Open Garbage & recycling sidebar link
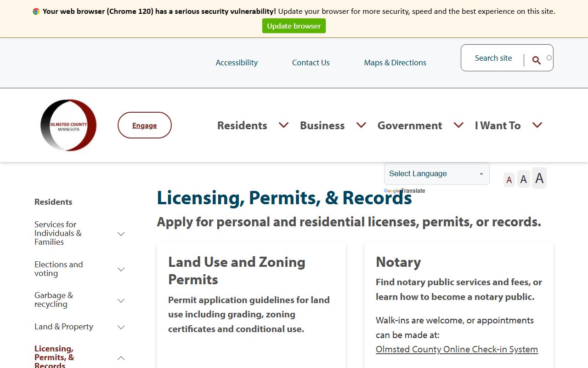588x368 pixels. tap(54, 299)
